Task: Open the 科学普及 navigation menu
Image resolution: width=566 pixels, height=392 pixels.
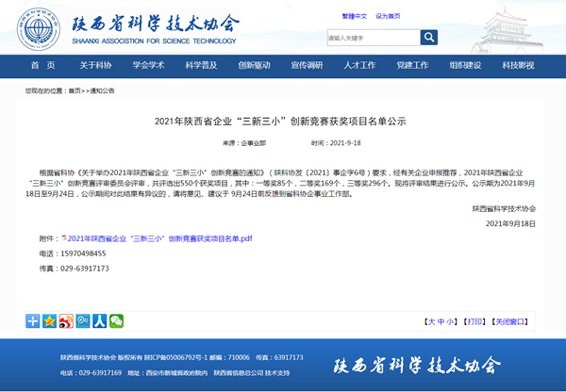Action: coord(201,65)
